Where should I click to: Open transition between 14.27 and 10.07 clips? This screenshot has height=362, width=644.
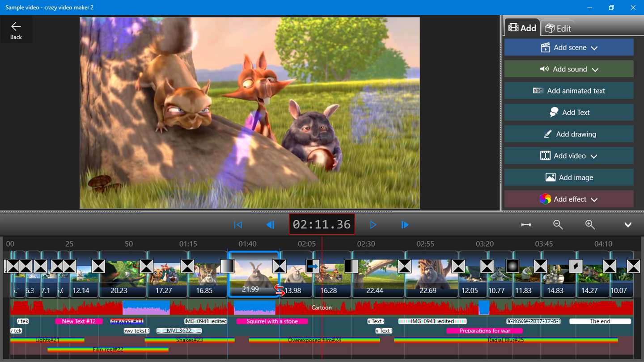[x=610, y=266]
